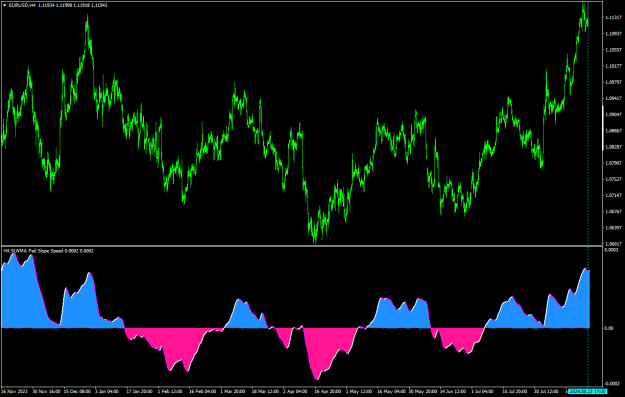Click the 30 Jul 12:00 time label
625x397 pixels.
(546, 391)
